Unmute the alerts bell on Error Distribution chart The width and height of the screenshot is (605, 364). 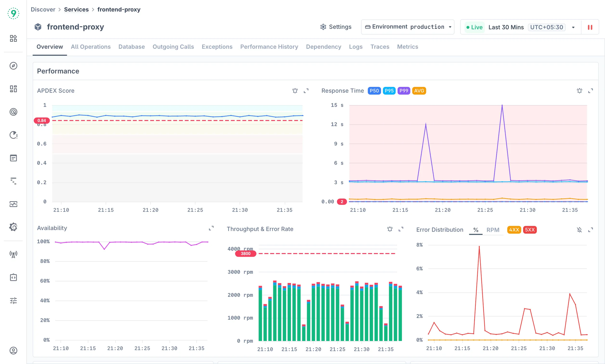579,230
